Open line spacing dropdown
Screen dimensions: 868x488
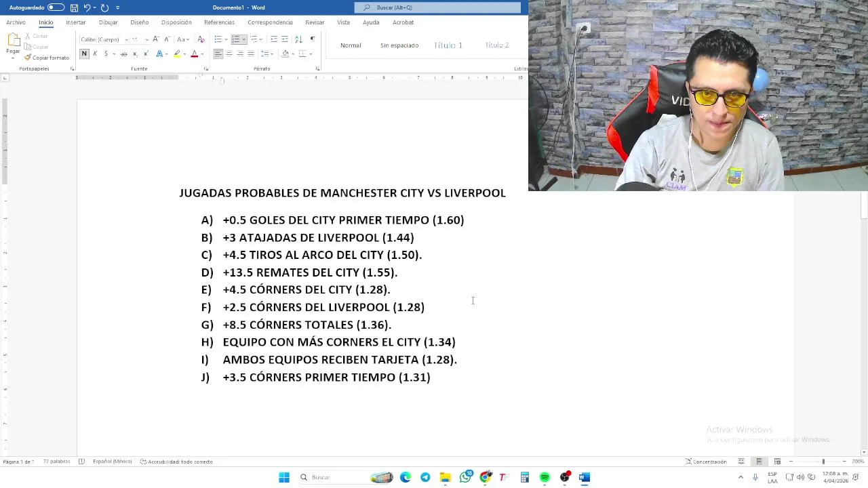pos(264,54)
